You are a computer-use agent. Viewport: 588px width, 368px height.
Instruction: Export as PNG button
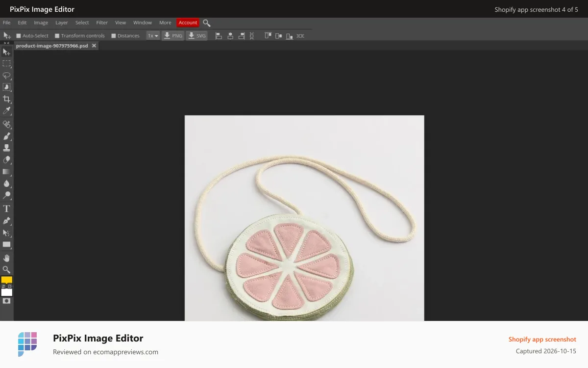click(173, 36)
